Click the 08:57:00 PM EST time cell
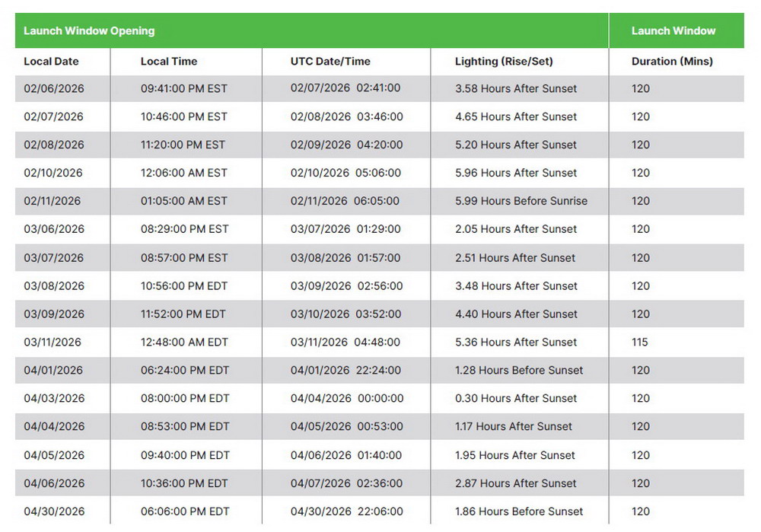This screenshot has width=761, height=532. tap(184, 258)
